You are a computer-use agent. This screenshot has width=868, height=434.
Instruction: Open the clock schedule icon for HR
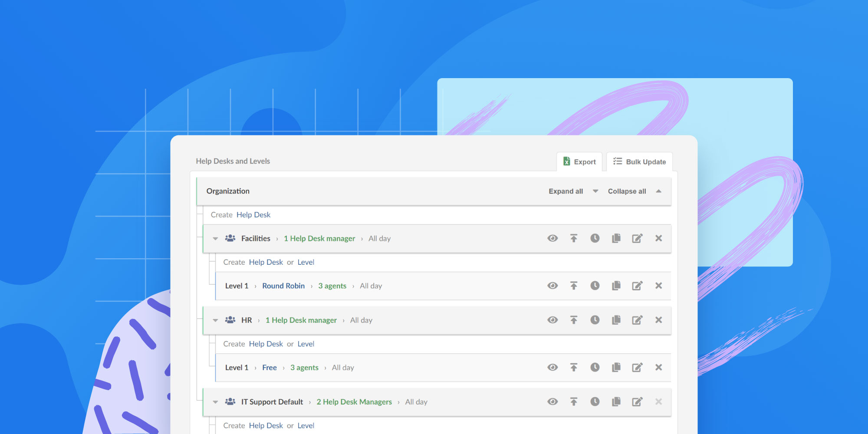click(x=595, y=320)
